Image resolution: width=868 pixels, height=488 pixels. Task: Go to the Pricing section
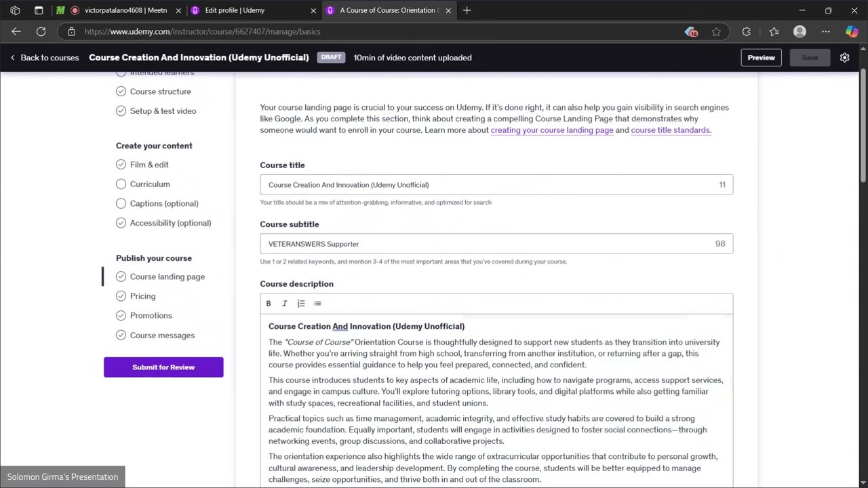pos(142,296)
